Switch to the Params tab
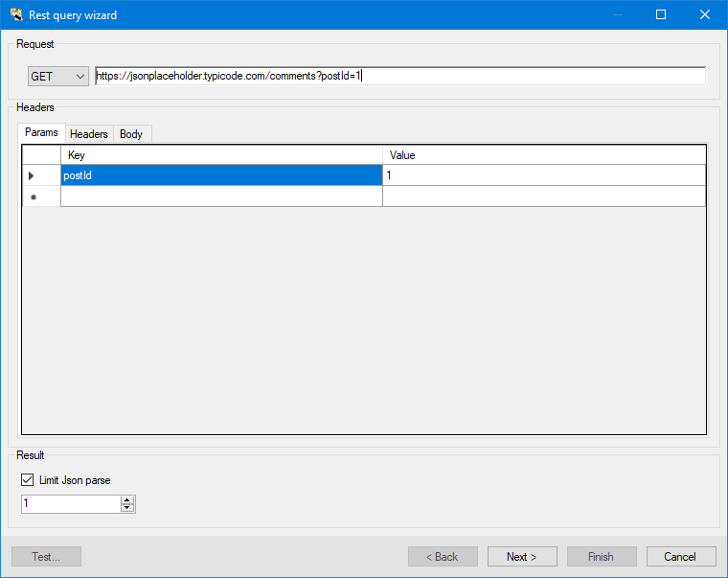The image size is (728, 578). 41,133
